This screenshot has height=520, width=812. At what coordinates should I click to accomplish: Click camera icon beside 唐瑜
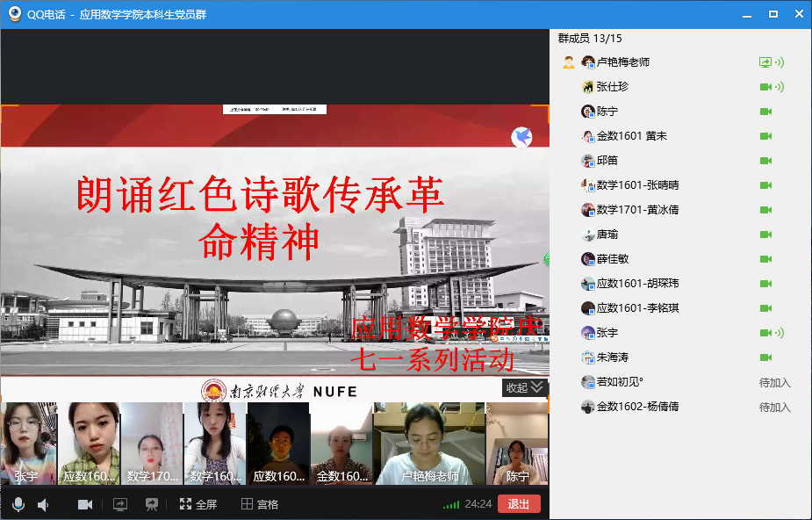click(765, 235)
